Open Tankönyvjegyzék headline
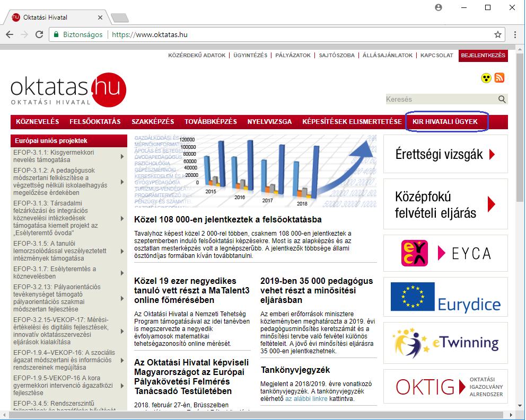 point(295,370)
